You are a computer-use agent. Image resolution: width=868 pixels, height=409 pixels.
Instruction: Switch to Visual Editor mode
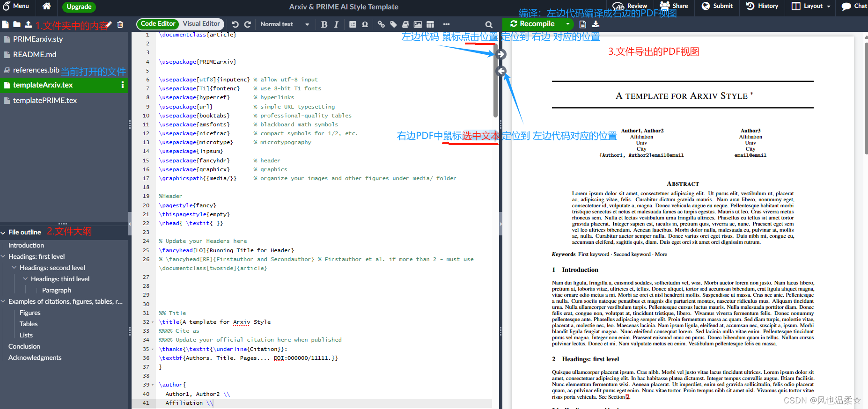[201, 24]
